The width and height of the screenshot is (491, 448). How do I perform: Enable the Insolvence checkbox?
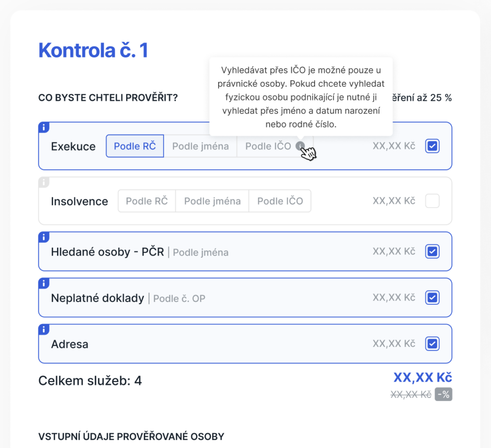coord(432,201)
